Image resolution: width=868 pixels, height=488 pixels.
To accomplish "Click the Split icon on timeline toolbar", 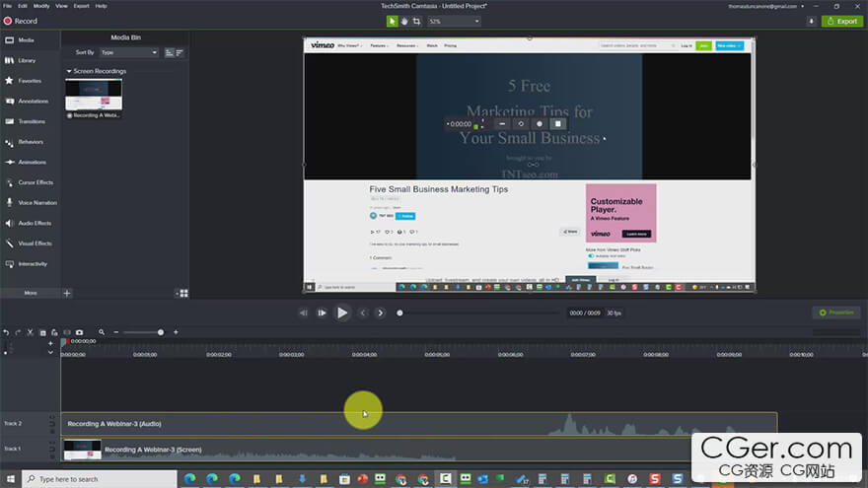I will (67, 332).
